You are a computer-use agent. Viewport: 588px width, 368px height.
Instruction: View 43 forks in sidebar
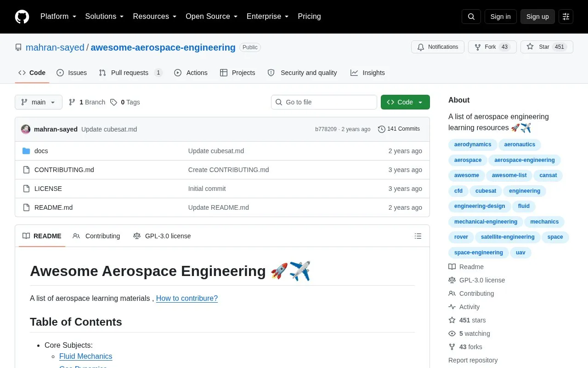465,347
